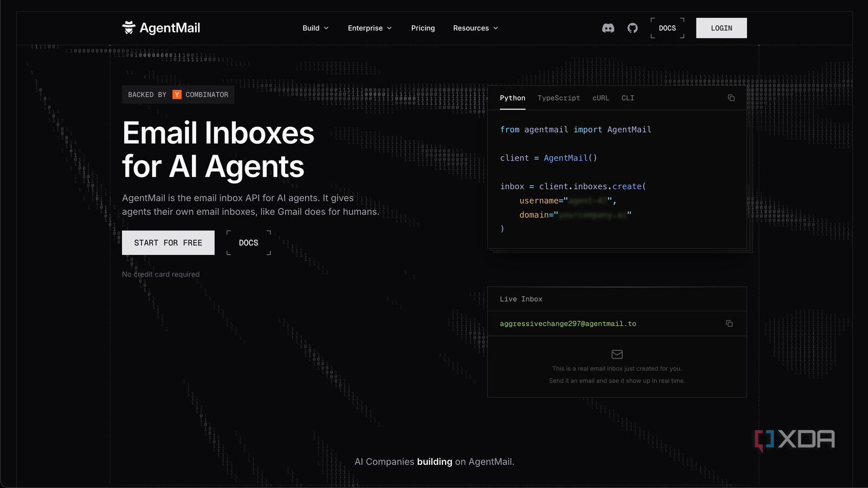
Task: Expand the Enterprise dropdown menu
Action: click(x=370, y=28)
